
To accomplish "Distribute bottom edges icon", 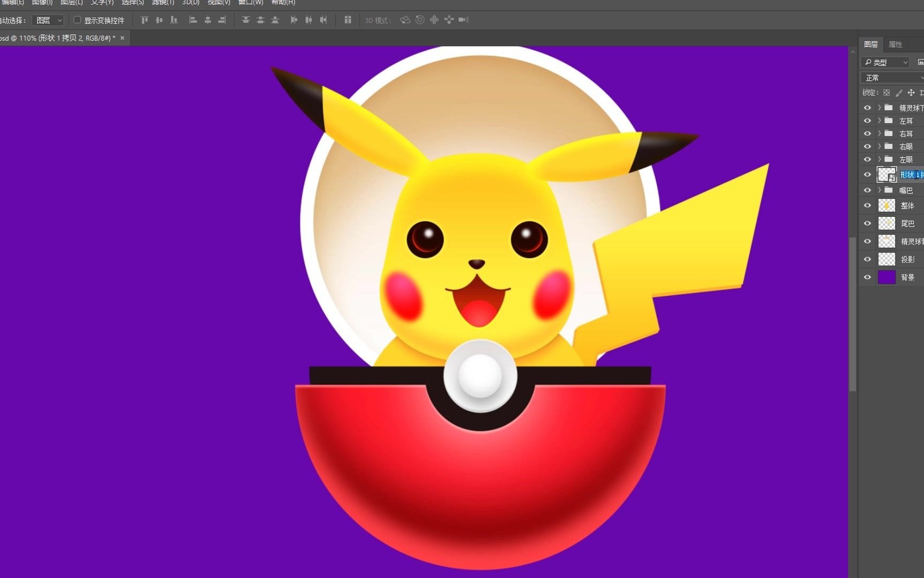I will pos(275,20).
